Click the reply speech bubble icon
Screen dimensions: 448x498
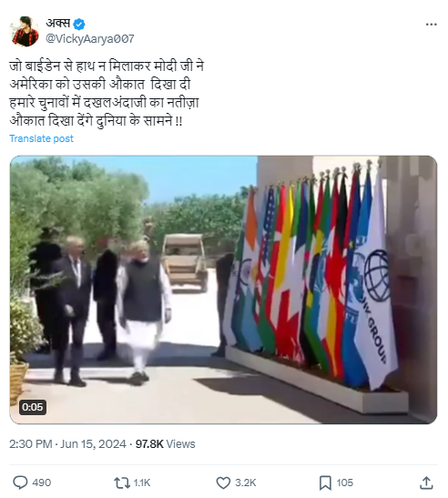pos(20,483)
